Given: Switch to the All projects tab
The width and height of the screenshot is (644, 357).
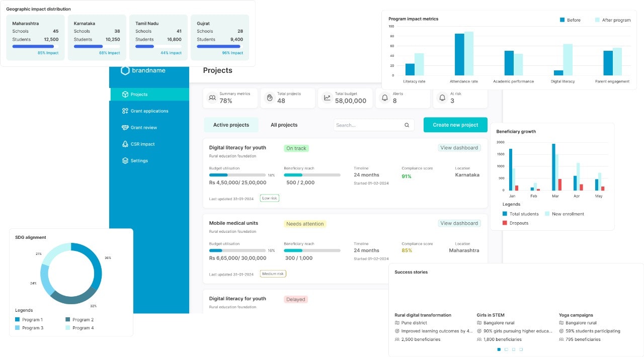Looking at the screenshot, I should tap(284, 125).
